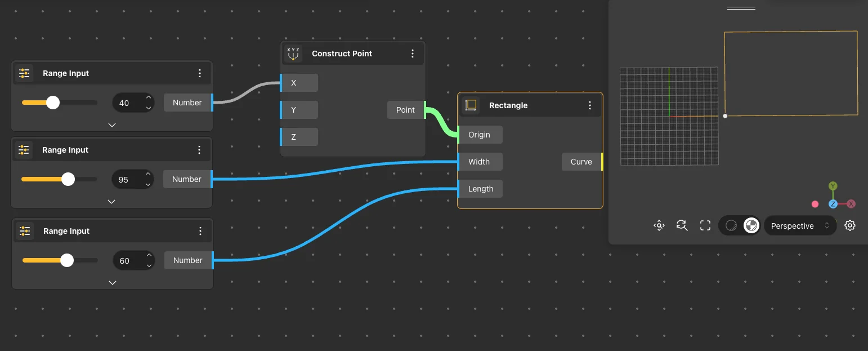Open Construct Point node three-dot menu

click(413, 54)
